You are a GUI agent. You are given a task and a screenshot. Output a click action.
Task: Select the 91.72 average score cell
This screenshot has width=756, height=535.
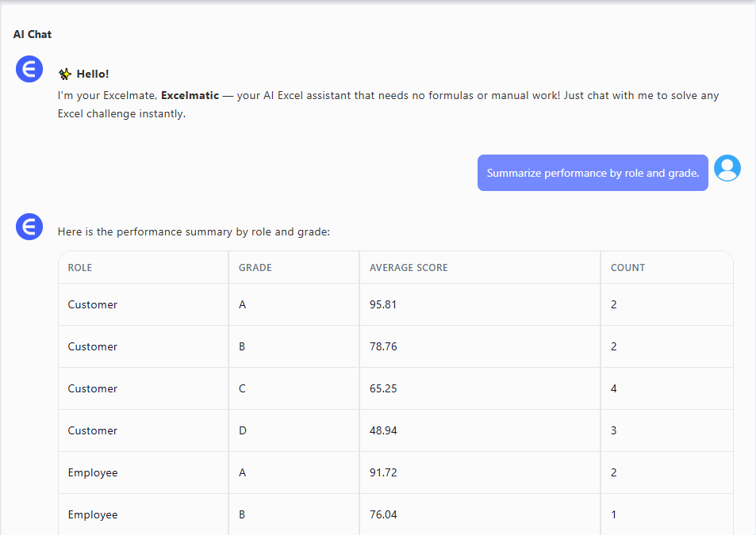[383, 472]
